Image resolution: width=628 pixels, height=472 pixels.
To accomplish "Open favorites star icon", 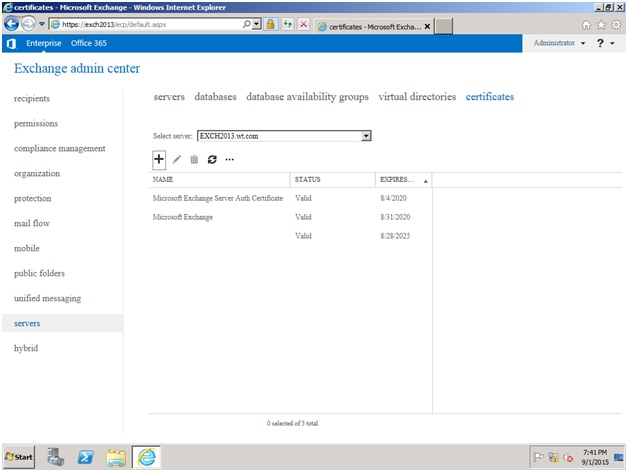I will pos(601,25).
